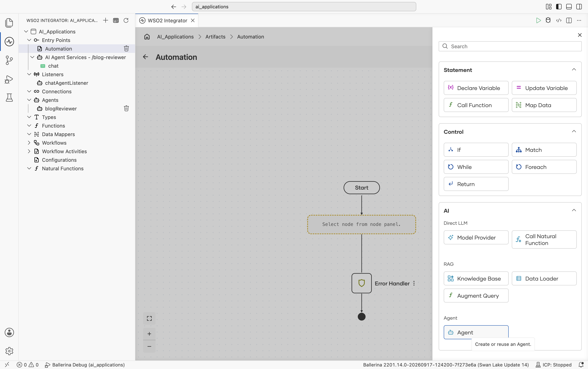588x369 pixels.
Task: Open the WSO2 Integrator activity bar icon
Action: [x=9, y=41]
